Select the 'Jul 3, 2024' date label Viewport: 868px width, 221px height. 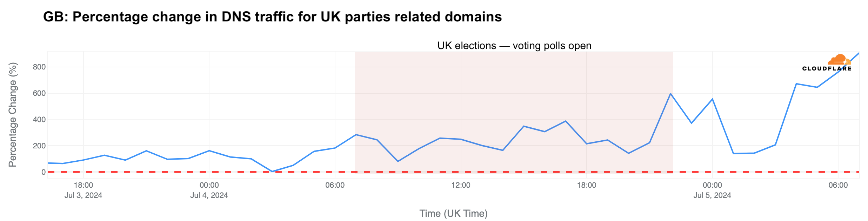click(83, 195)
